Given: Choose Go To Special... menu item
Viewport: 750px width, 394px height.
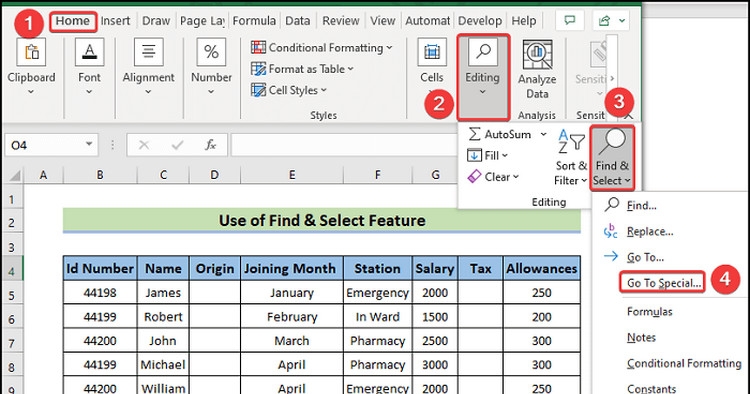Looking at the screenshot, I should click(x=663, y=283).
